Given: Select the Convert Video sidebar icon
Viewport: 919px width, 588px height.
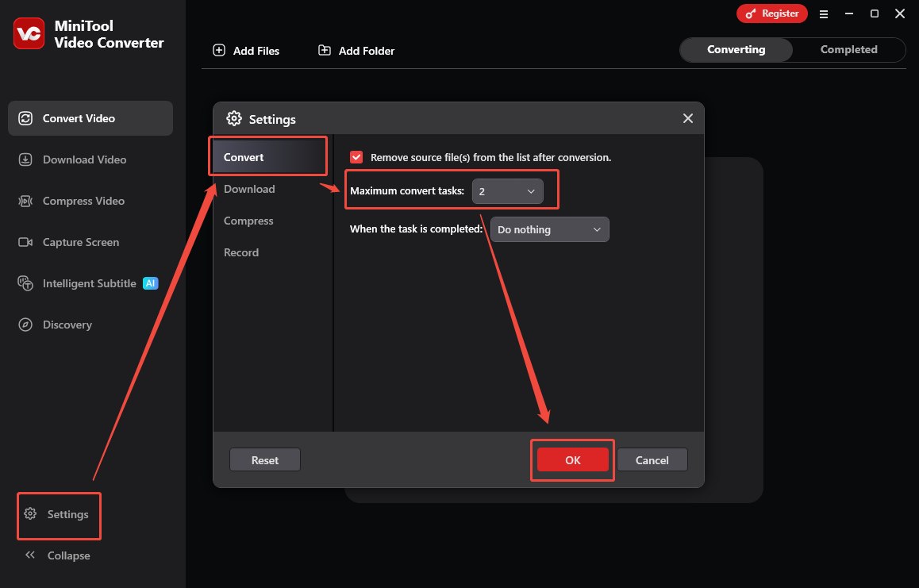Looking at the screenshot, I should pyautogui.click(x=25, y=117).
